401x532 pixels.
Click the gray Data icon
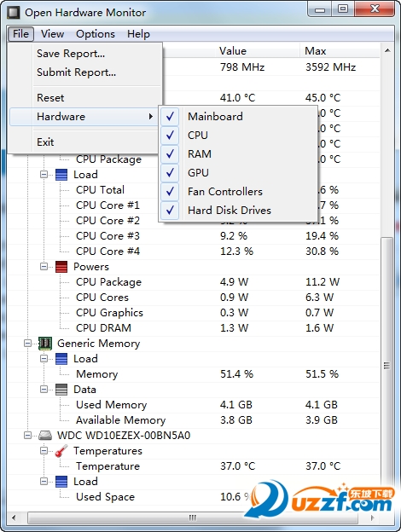61,390
